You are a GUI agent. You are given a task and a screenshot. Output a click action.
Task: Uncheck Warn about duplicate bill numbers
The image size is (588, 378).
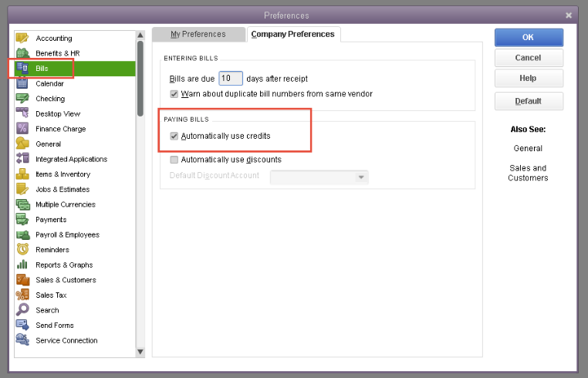tap(174, 94)
